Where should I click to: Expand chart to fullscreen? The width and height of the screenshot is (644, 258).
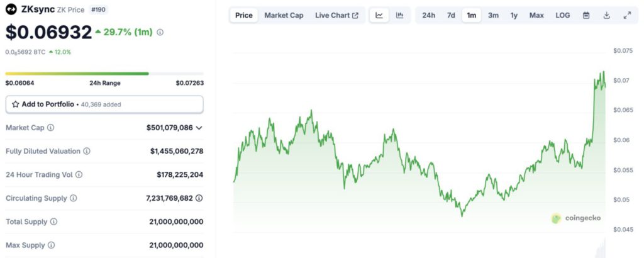click(626, 15)
